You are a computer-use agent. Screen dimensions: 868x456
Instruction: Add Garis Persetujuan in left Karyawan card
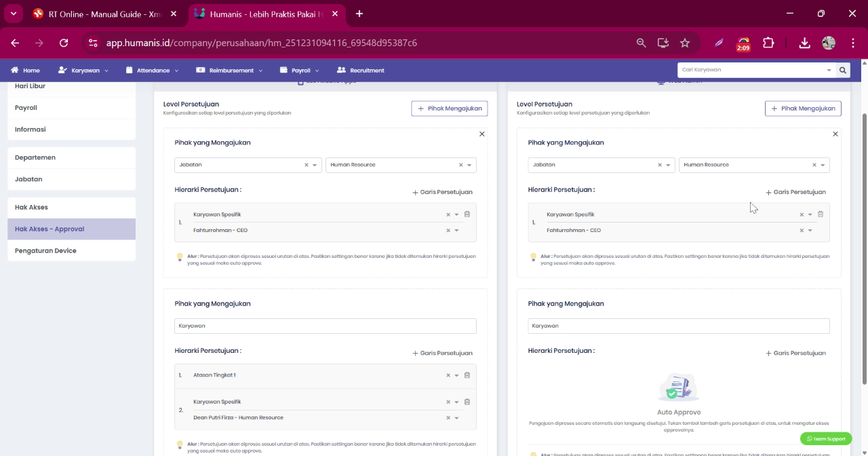(442, 353)
